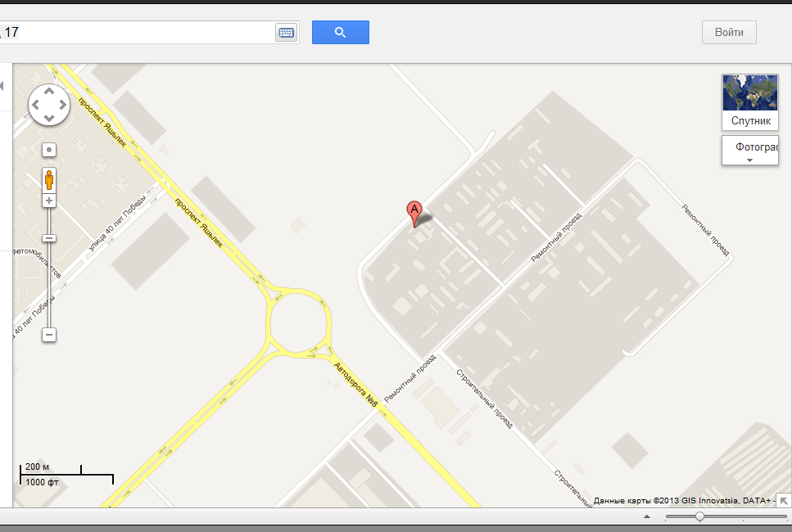Pan map down with the bottom arrow
Screen dimensions: 792x532
tap(49, 118)
